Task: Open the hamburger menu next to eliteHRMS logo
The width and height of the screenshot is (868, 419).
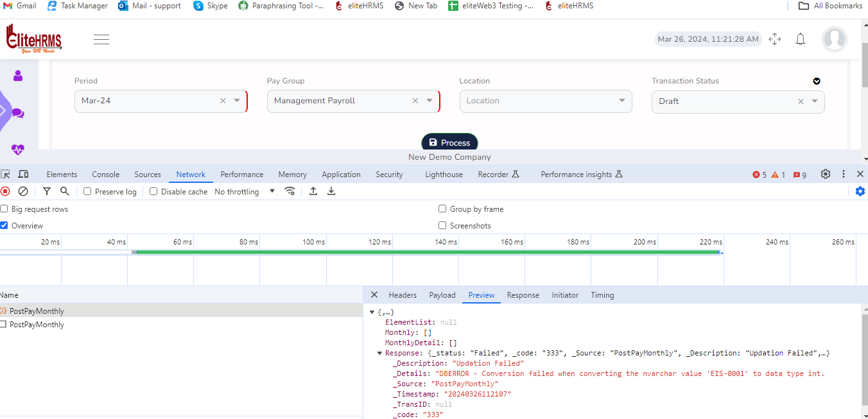Action: pos(101,40)
